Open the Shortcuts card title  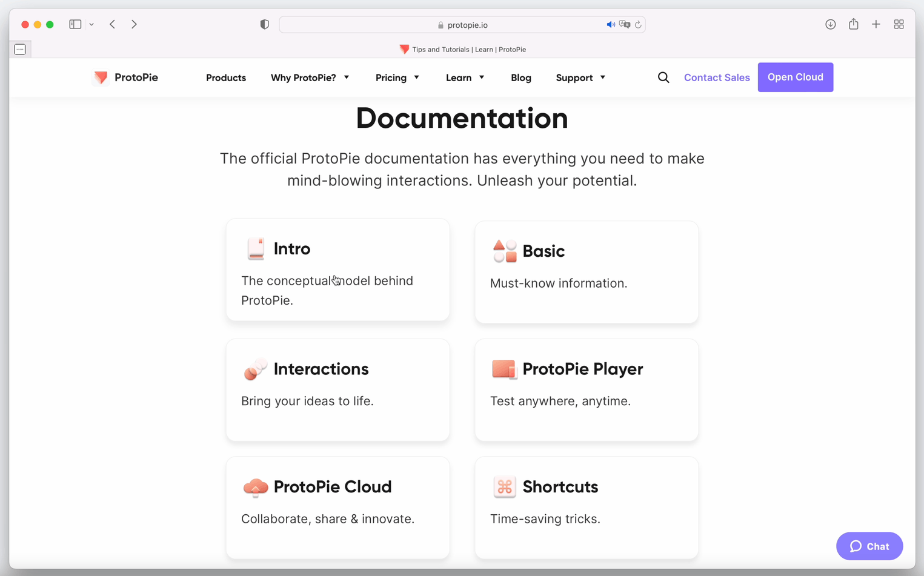click(560, 487)
